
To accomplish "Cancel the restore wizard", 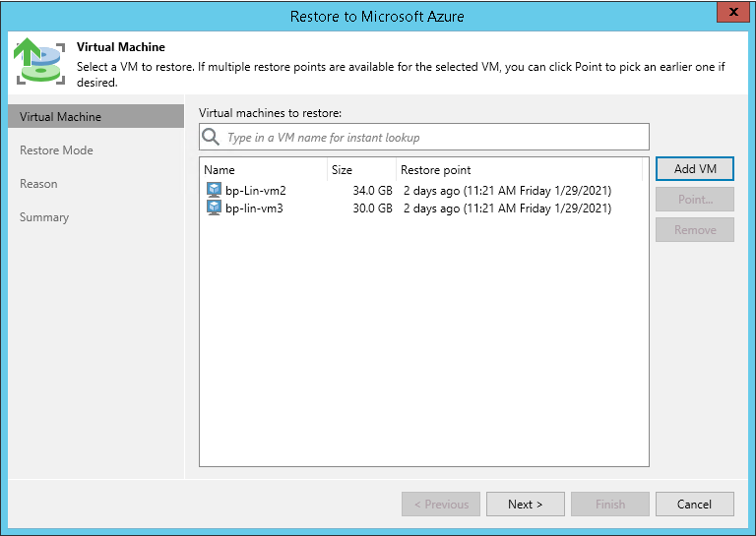I will click(x=695, y=504).
